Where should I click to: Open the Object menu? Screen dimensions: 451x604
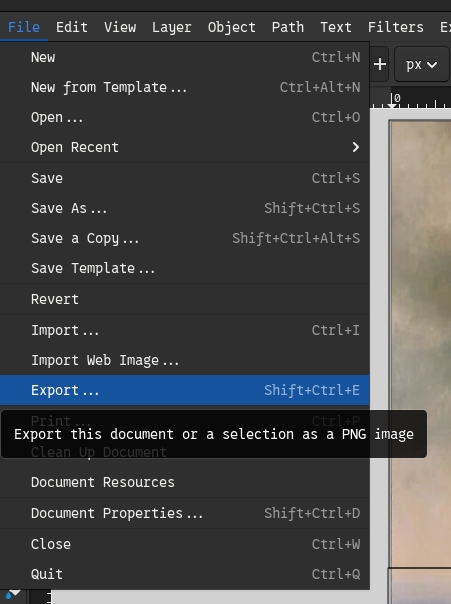(x=231, y=27)
